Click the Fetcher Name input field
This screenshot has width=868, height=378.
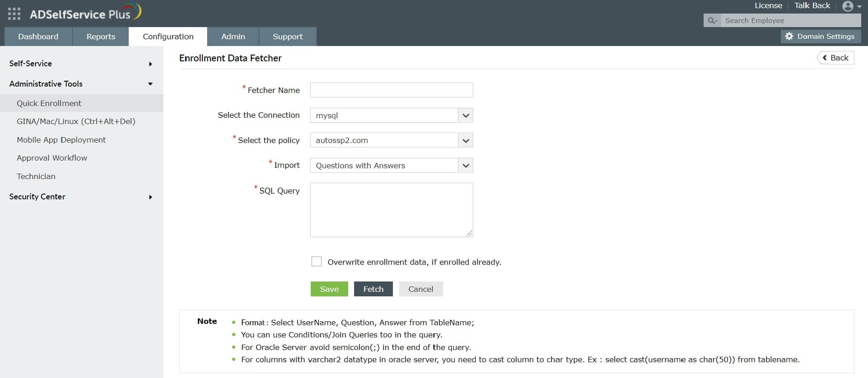(x=392, y=90)
